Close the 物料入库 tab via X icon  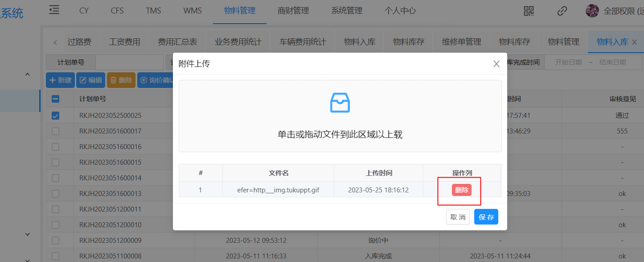click(635, 42)
